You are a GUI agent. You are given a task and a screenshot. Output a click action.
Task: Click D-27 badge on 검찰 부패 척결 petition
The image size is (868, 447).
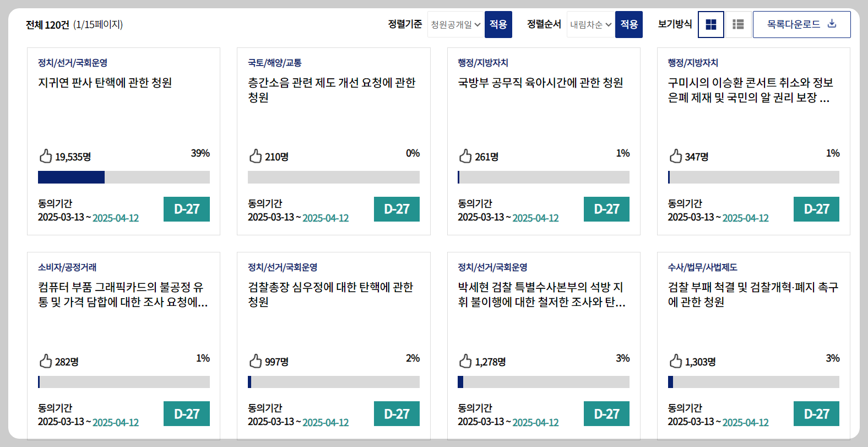[x=816, y=414]
